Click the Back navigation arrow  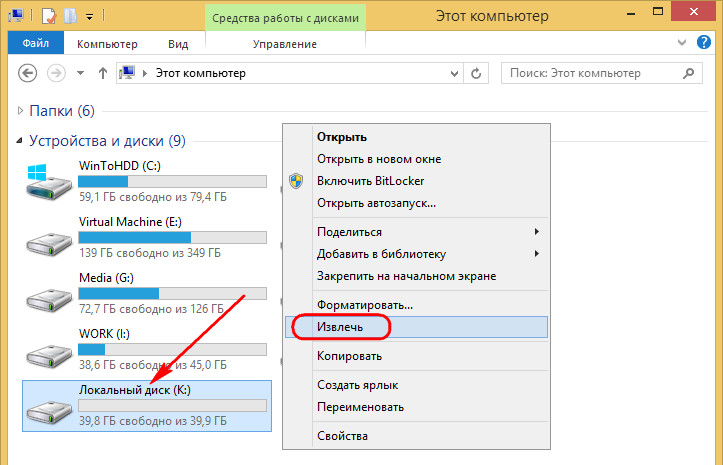pos(27,73)
